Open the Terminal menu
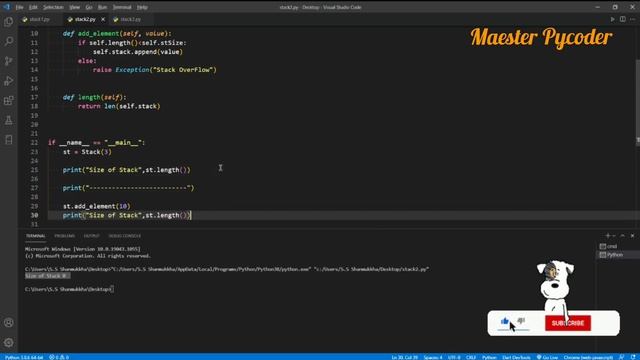The height and width of the screenshot is (360, 640). coord(122,7)
